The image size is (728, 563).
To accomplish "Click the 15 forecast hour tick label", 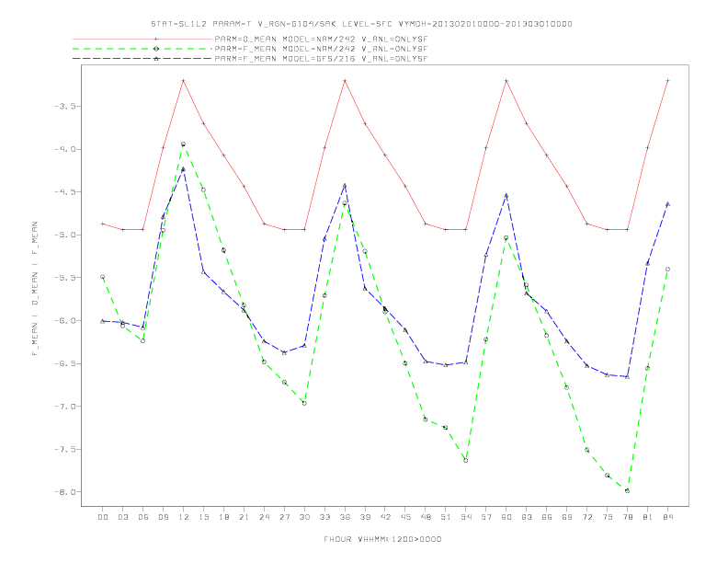I will (x=203, y=517).
